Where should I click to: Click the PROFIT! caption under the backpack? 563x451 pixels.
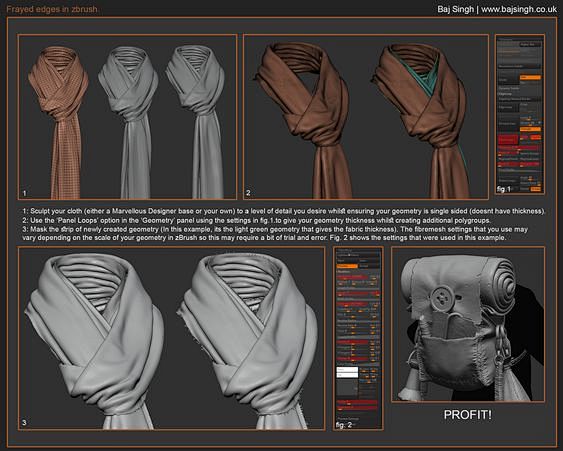(468, 415)
